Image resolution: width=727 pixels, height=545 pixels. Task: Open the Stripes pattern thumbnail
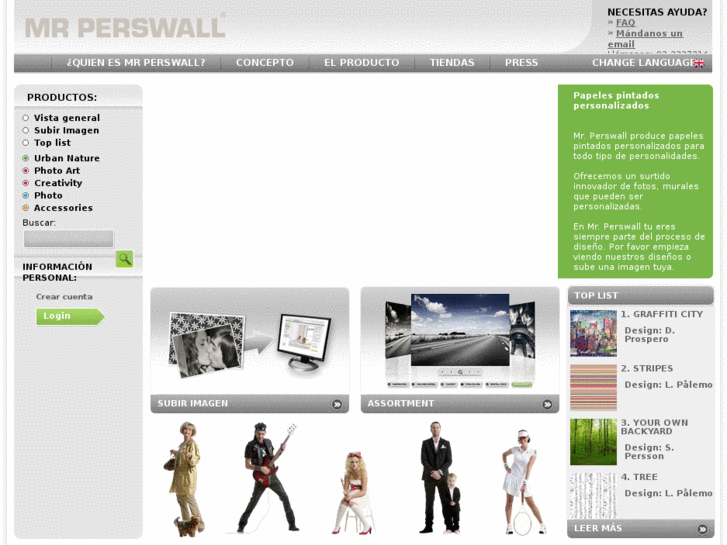click(x=593, y=388)
